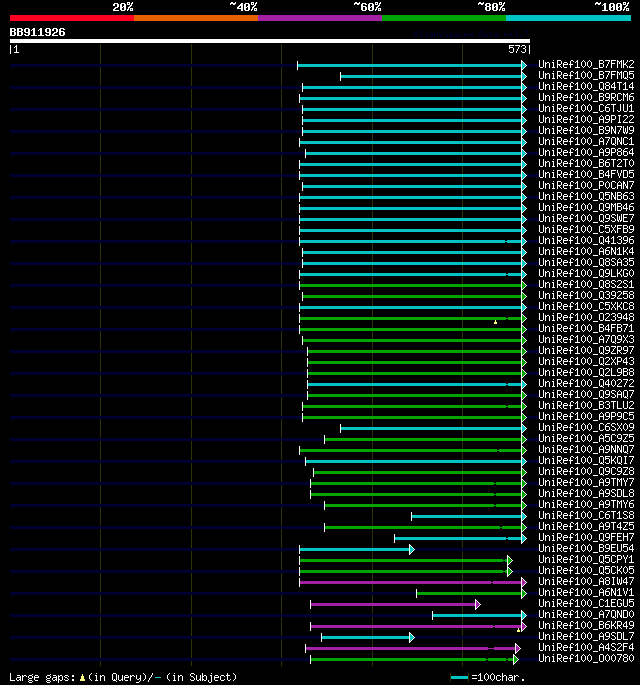Screen dimensions: 640x685
Task: Open hit UniRef100_B9RCM6
Action: pos(586,97)
